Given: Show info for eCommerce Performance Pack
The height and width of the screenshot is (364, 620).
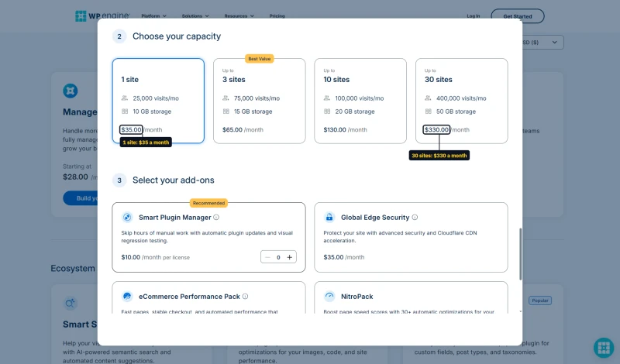Looking at the screenshot, I should click(x=245, y=297).
